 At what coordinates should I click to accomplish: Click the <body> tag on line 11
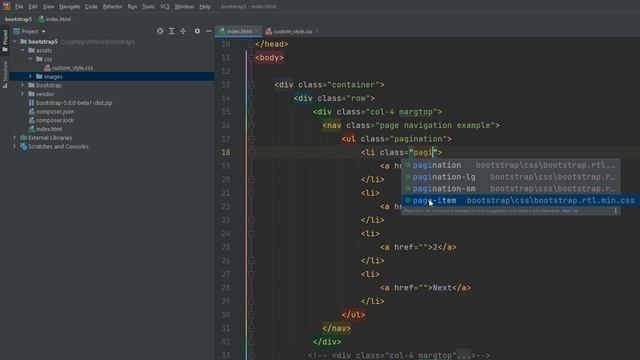269,58
